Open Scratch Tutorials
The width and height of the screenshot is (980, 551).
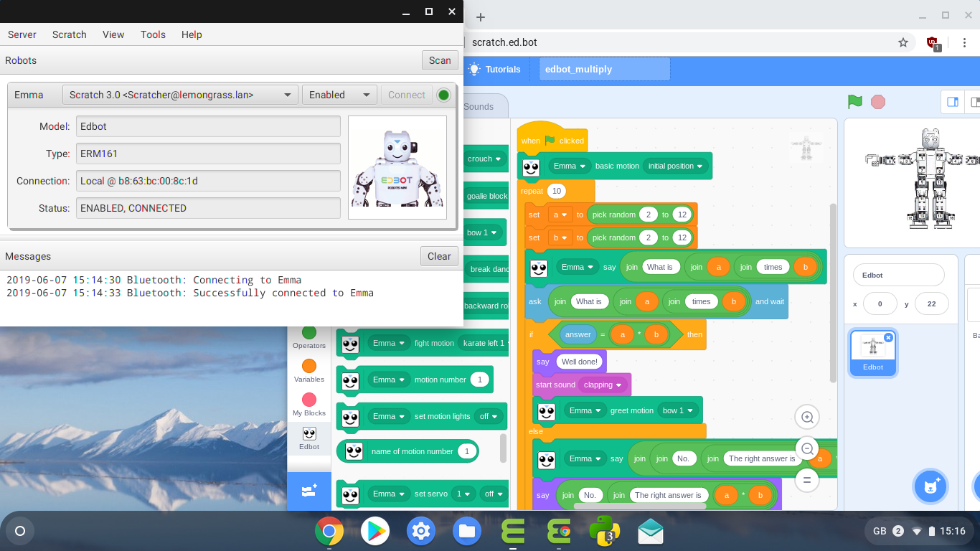[x=495, y=70]
